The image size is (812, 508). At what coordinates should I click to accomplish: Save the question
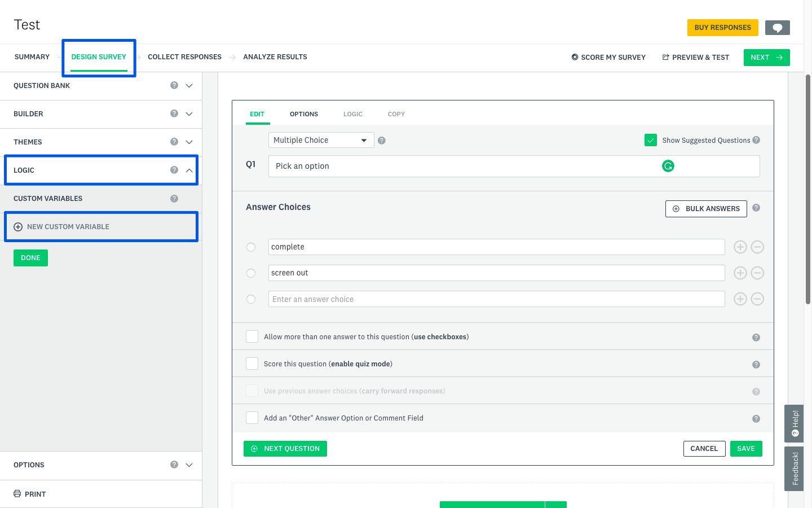tap(746, 449)
